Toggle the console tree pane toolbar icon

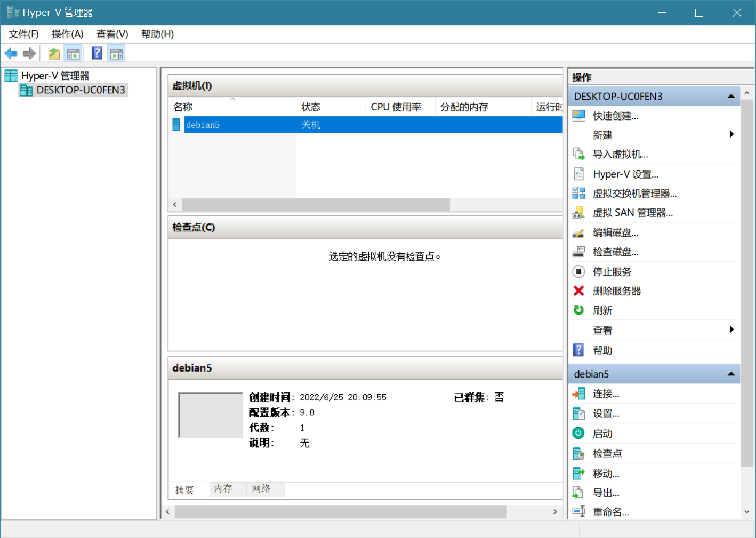(x=73, y=53)
